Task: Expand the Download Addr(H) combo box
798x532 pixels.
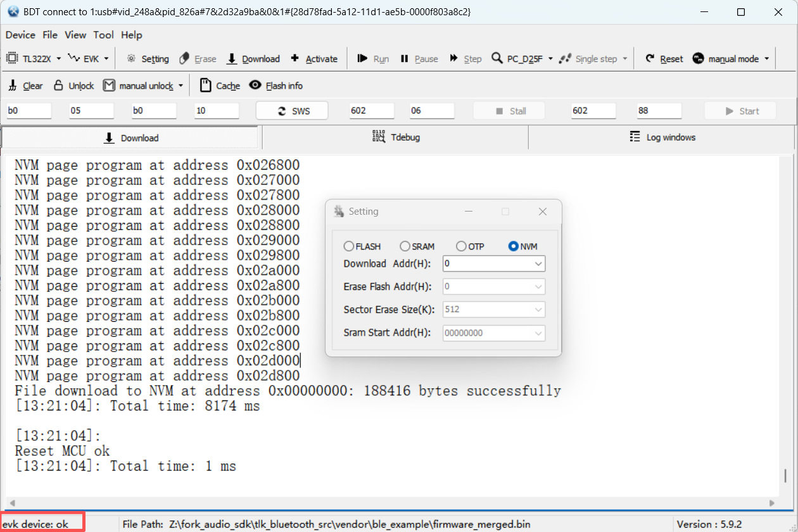Action: pyautogui.click(x=539, y=263)
